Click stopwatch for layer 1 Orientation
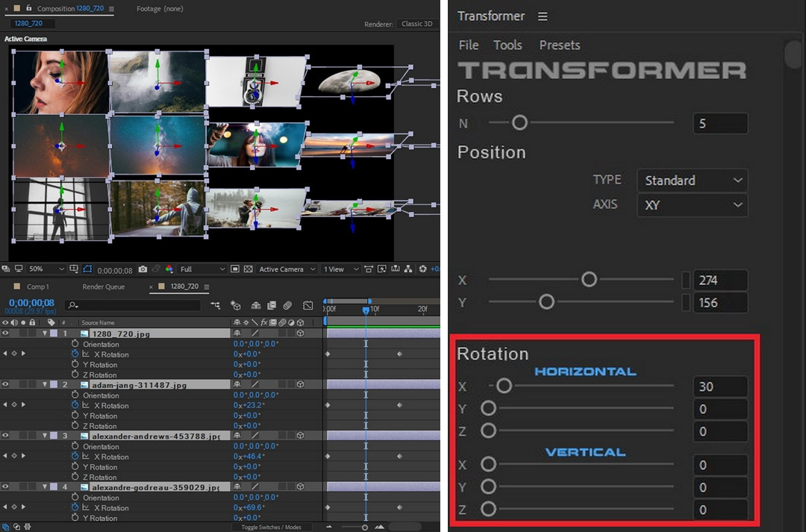 [75, 344]
